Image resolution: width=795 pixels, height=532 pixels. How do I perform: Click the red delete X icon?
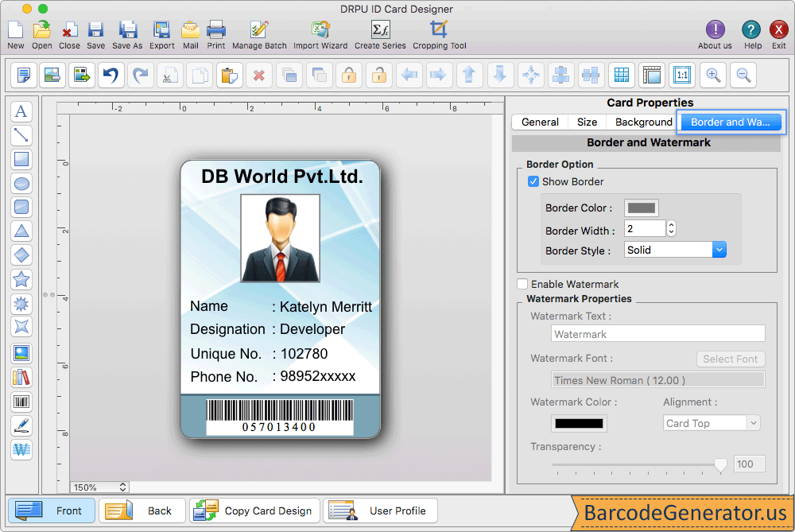(258, 75)
